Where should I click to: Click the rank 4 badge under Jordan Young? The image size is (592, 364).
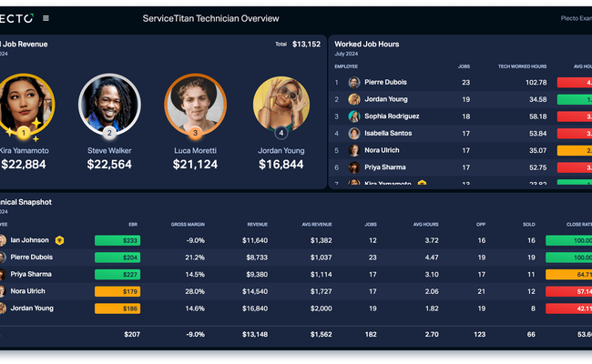[x=281, y=133]
